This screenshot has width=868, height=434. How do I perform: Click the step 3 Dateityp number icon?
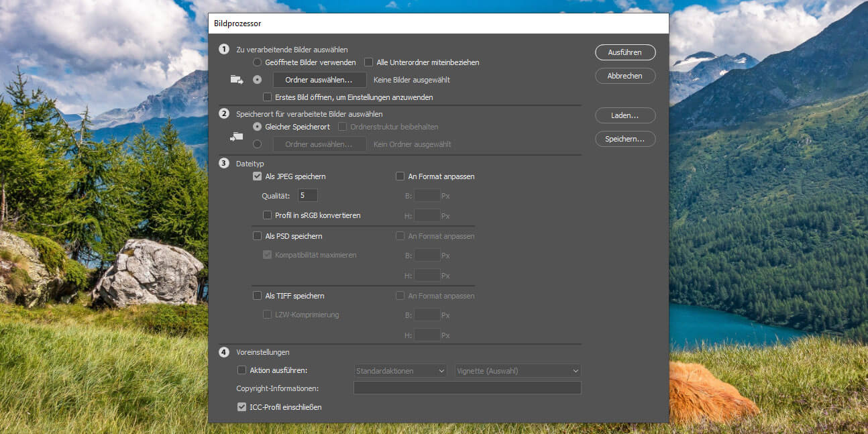click(223, 163)
